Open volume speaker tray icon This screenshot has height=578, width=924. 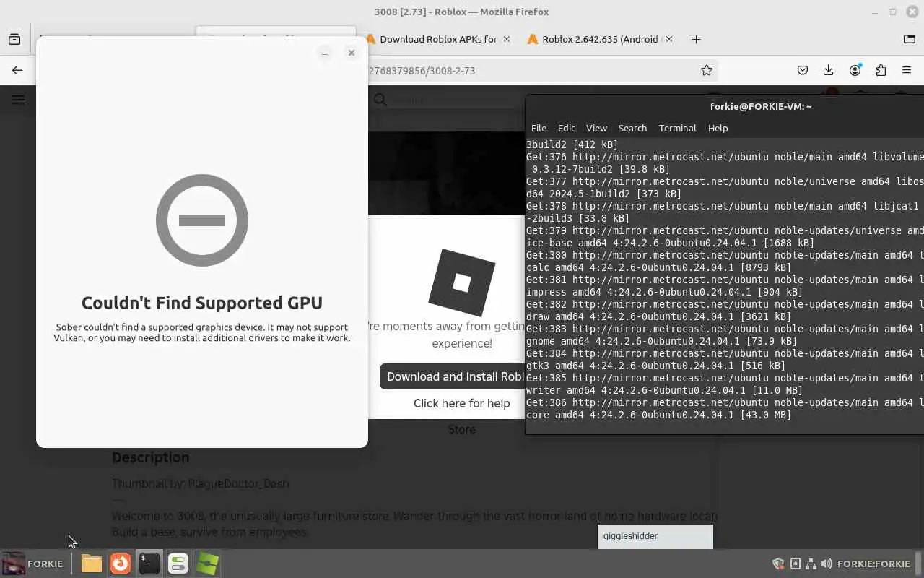(827, 564)
